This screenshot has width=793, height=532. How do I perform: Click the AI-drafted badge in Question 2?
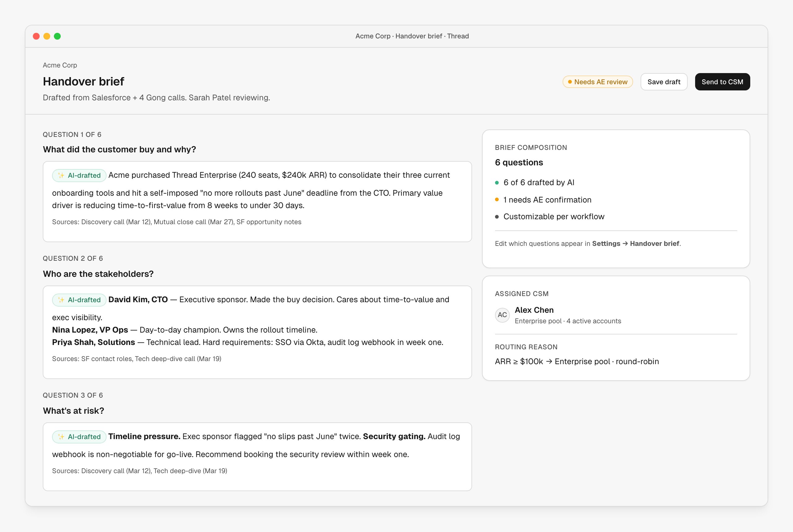(79, 300)
